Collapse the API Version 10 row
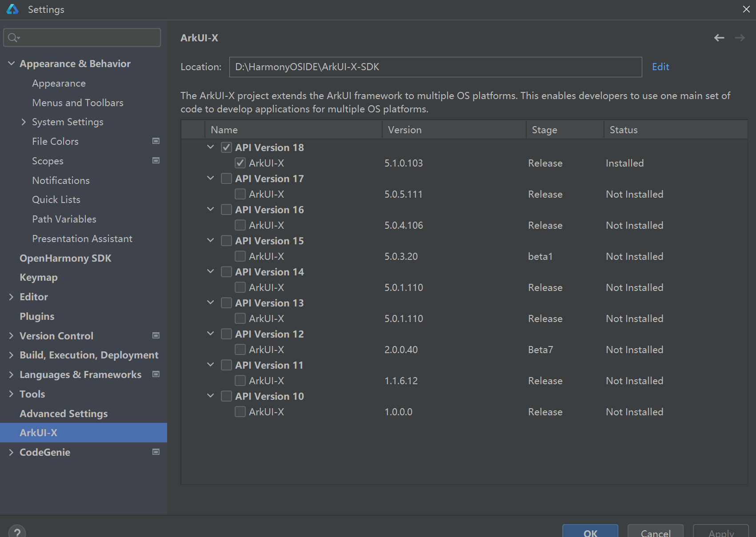 [211, 396]
